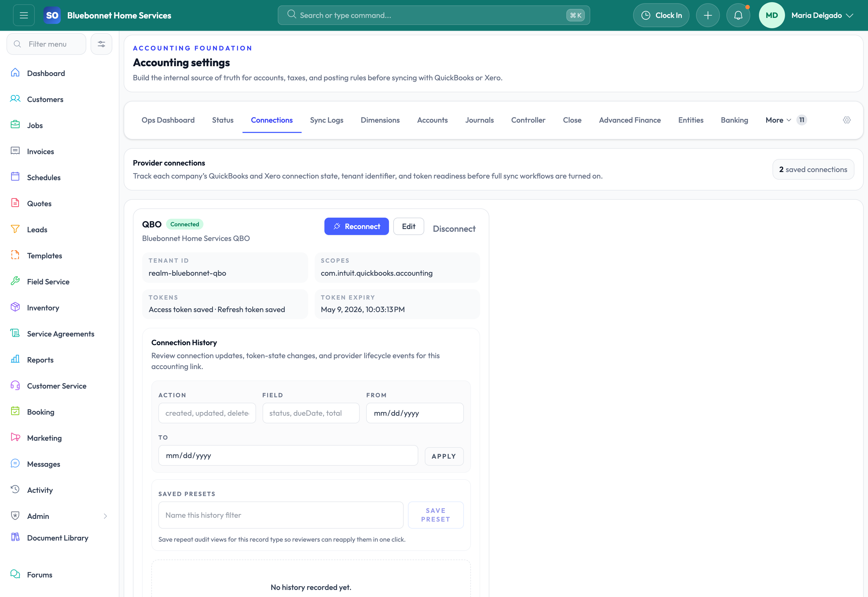Click the Dashboard home icon

(15, 73)
